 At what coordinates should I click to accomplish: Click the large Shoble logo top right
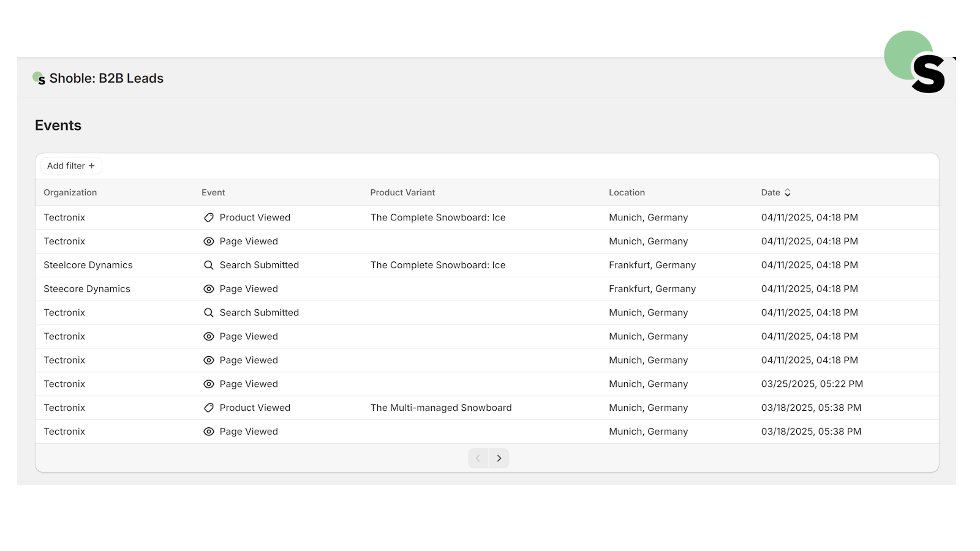[x=914, y=62]
